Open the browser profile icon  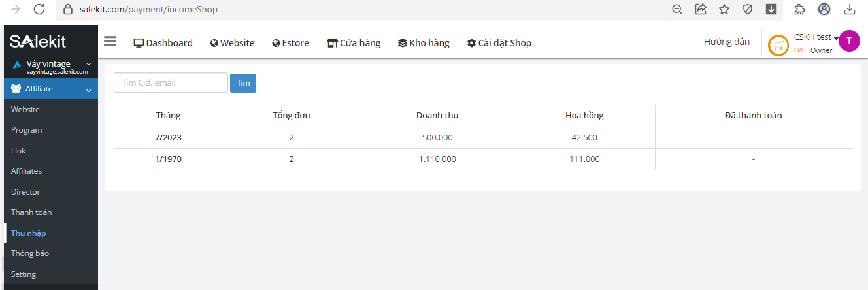pos(824,9)
